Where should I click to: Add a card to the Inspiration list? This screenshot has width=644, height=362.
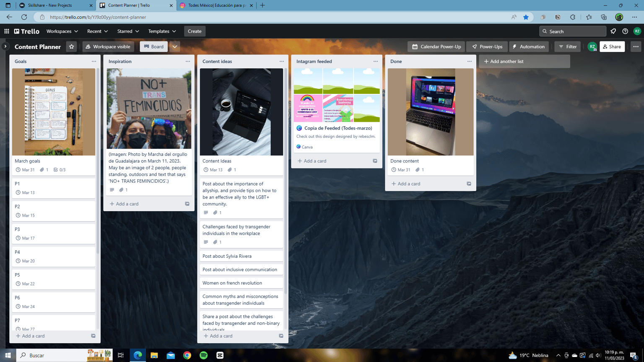124,204
